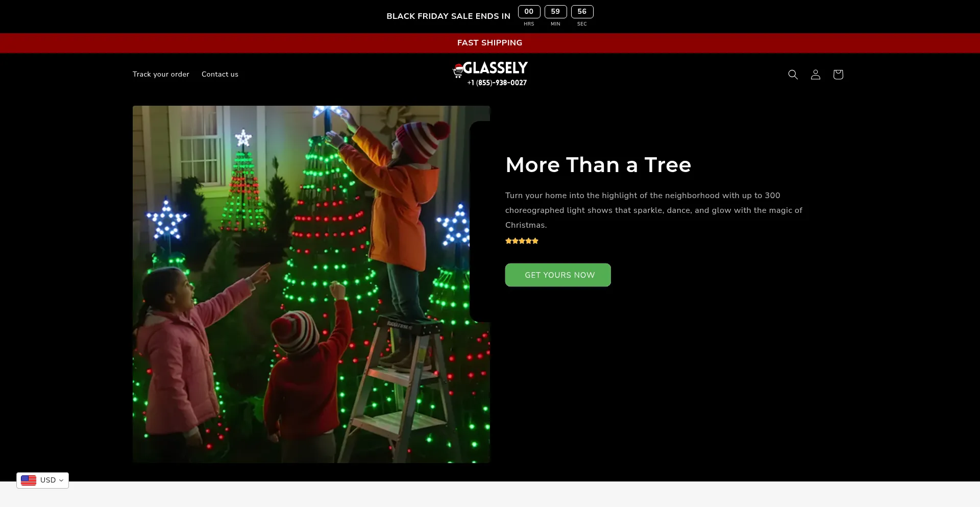Click the US flag icon
980x507 pixels.
(x=29, y=480)
